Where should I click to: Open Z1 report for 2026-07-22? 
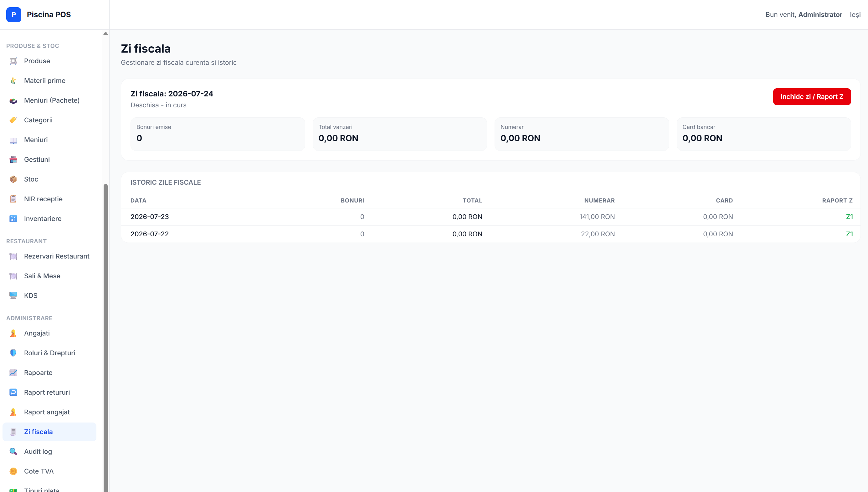[850, 234]
